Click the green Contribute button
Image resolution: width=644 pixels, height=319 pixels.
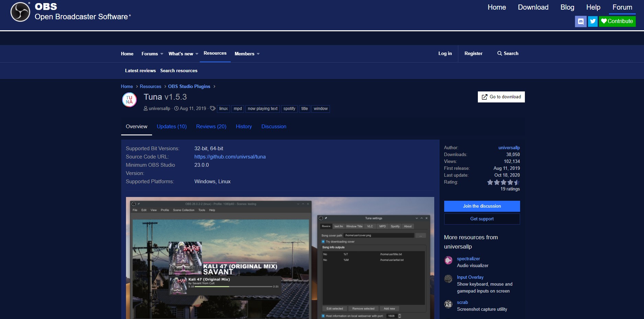(x=617, y=21)
